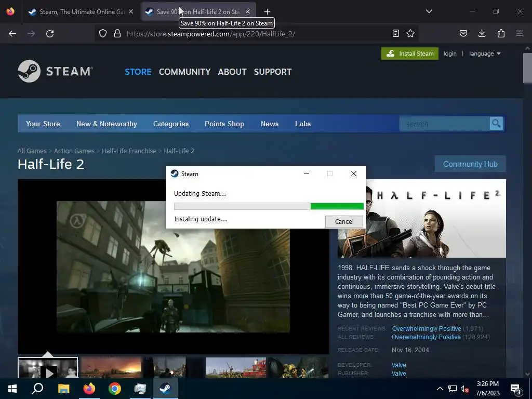532x399 pixels.
Task: Click the store search input field
Action: click(445, 124)
